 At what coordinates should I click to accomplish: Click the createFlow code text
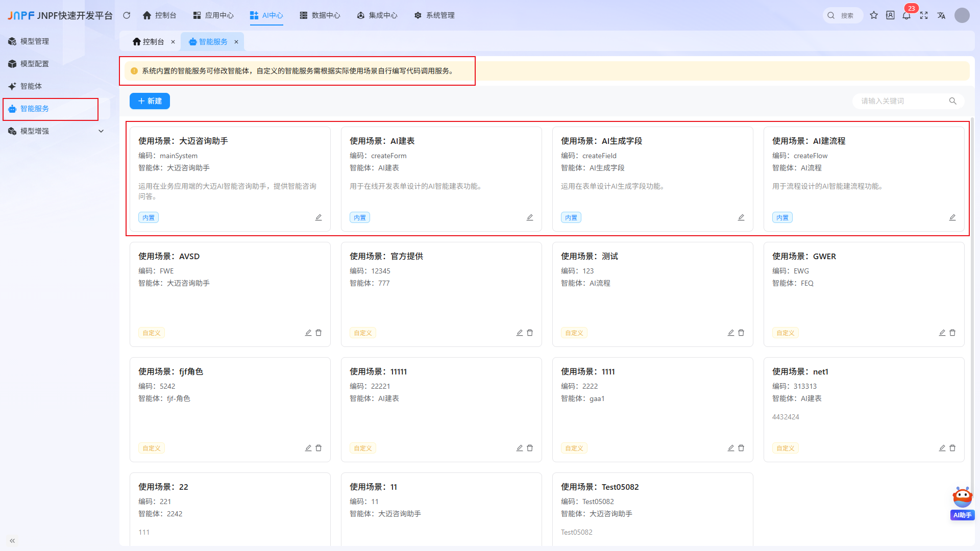[811, 156]
